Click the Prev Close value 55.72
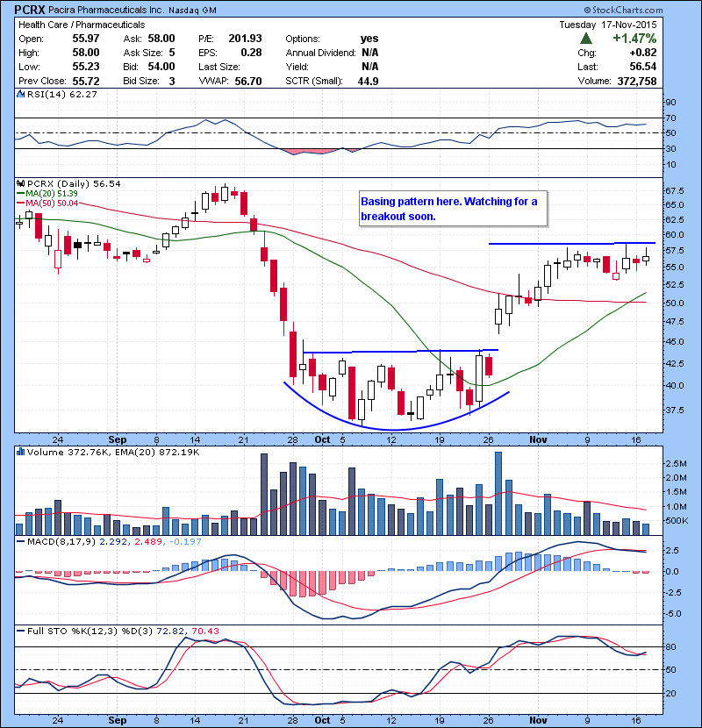The height and width of the screenshot is (728, 702). (86, 81)
